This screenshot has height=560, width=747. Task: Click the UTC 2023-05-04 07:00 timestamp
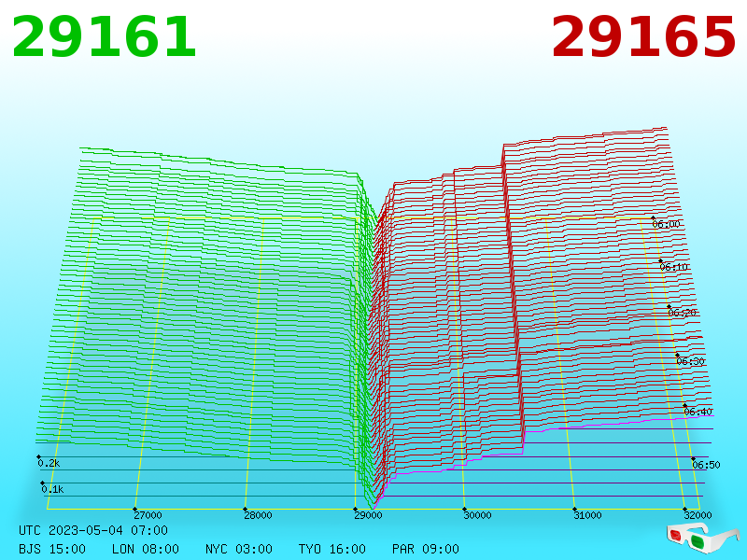(93, 530)
